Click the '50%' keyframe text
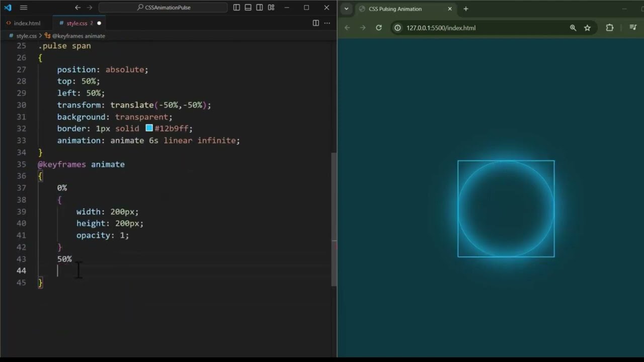The width and height of the screenshot is (644, 362). coord(64,259)
